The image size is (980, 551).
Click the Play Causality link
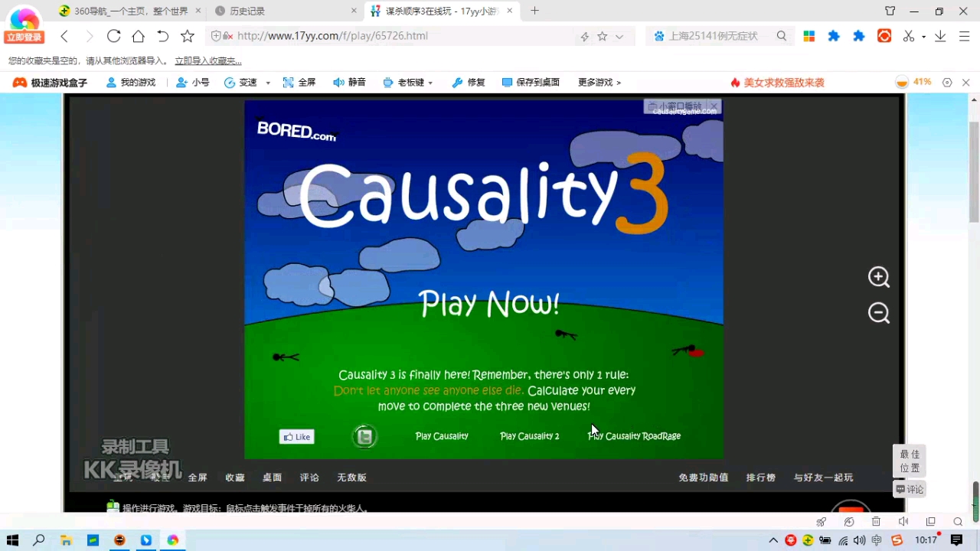[x=442, y=436]
